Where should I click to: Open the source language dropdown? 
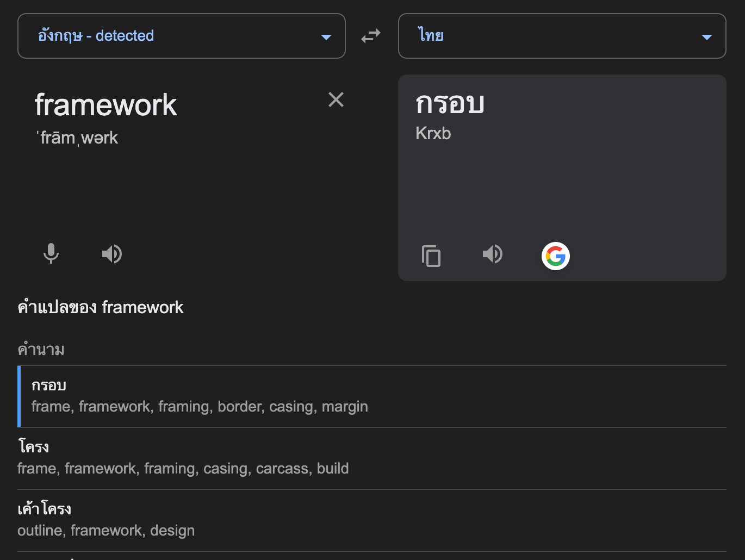pos(181,36)
